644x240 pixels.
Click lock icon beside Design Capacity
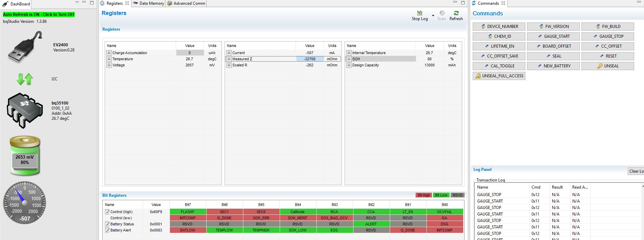[349, 65]
